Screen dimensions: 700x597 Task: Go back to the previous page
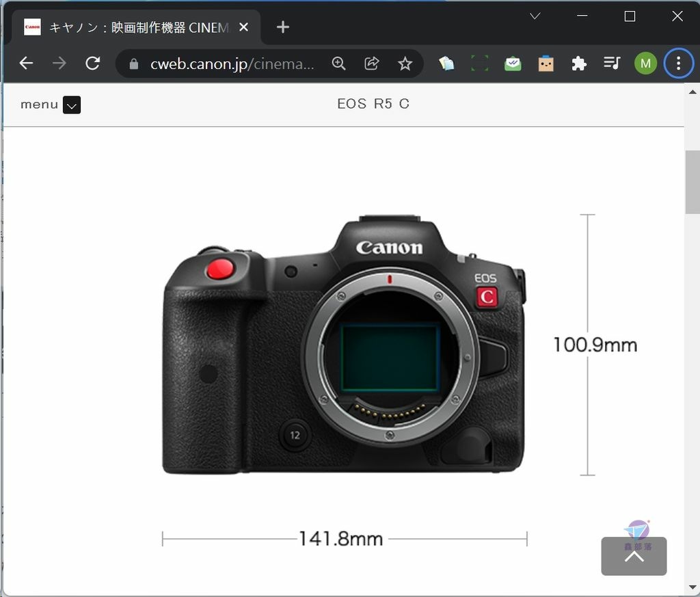27,64
